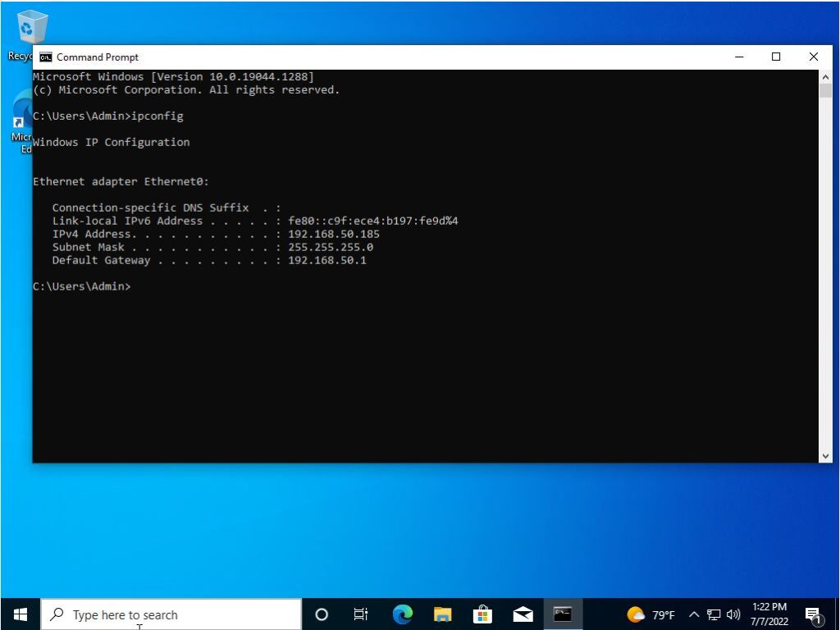This screenshot has height=630, width=840.
Task: Click the console scrollbar up arrow
Action: [825, 77]
